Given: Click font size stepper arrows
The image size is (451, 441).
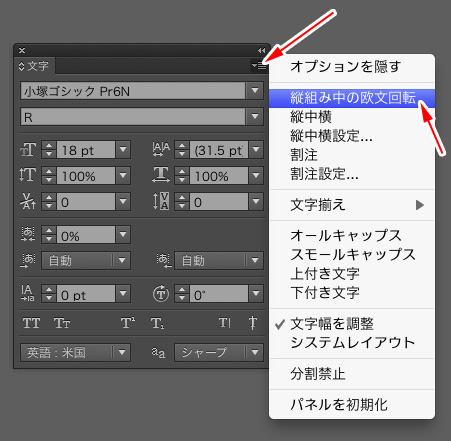Looking at the screenshot, I should pos(49,149).
